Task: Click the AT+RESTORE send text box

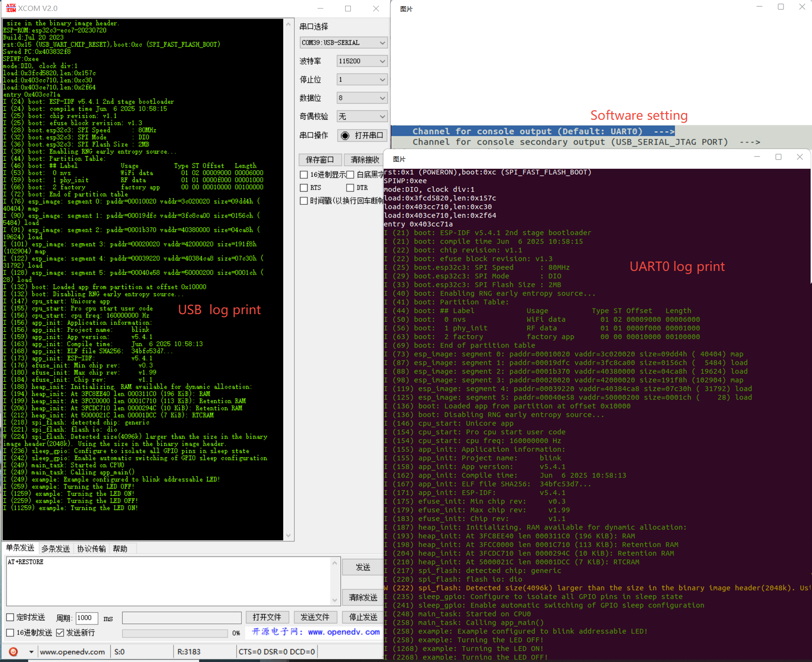Action: pos(169,581)
